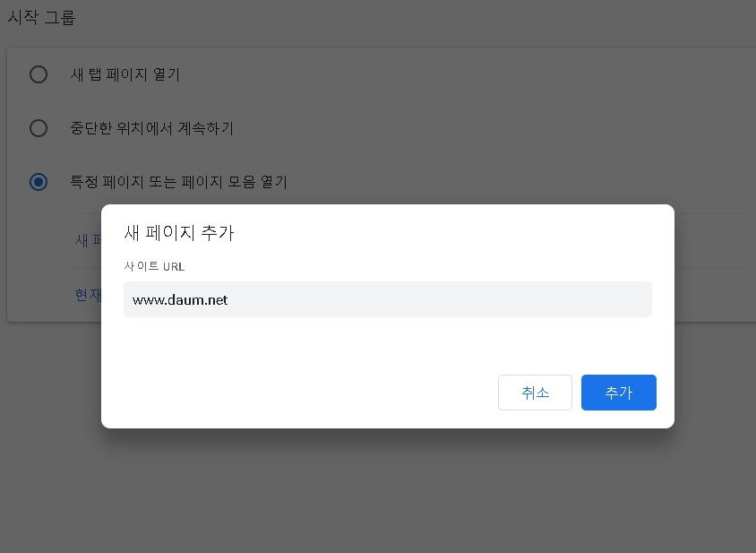Select the '중단한 위치에서 계속하기' radio option
This screenshot has width=756, height=553.
click(x=39, y=128)
